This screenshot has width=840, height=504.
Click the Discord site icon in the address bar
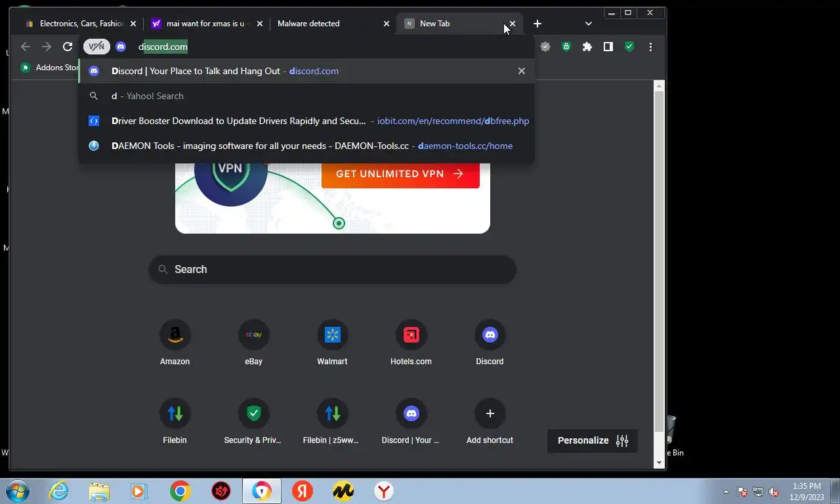tap(121, 47)
